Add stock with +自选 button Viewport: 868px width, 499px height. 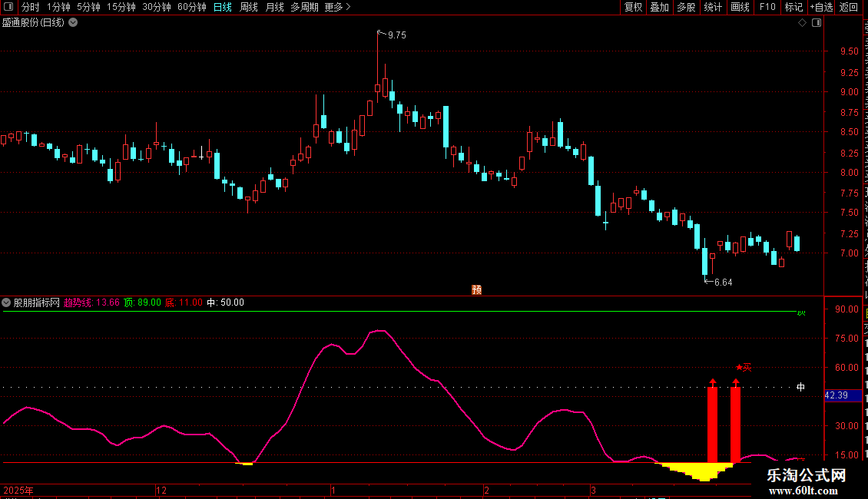820,8
